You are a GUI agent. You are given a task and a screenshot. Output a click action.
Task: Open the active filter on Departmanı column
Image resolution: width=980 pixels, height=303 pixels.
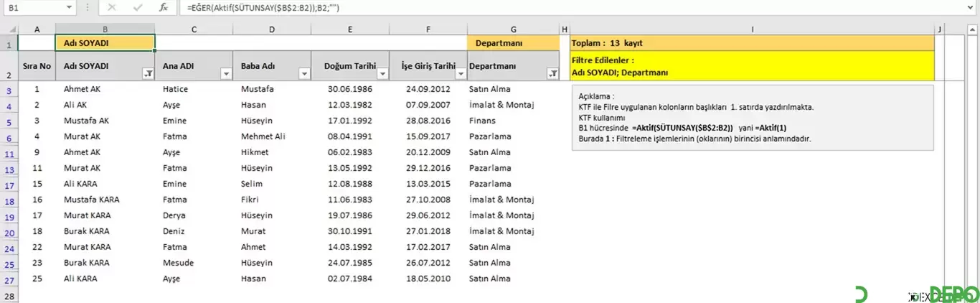(x=552, y=73)
